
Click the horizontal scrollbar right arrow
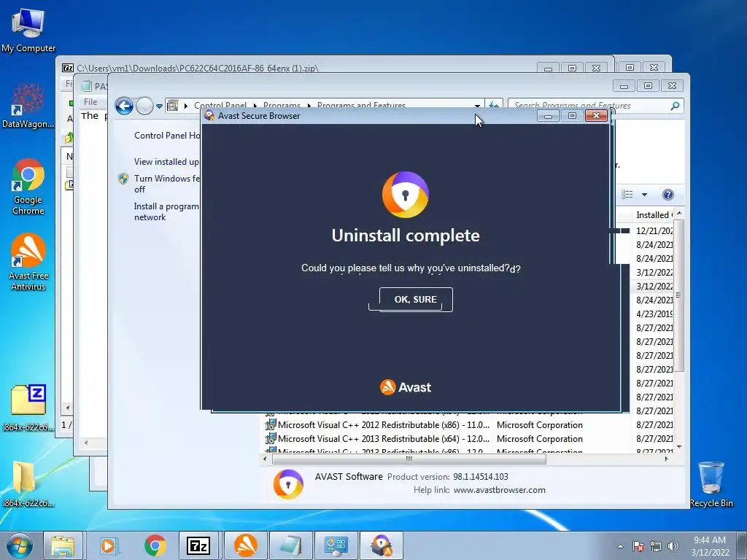[x=666, y=459]
